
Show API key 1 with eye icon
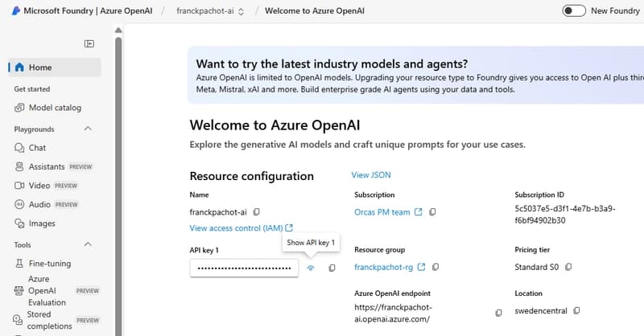[311, 268]
